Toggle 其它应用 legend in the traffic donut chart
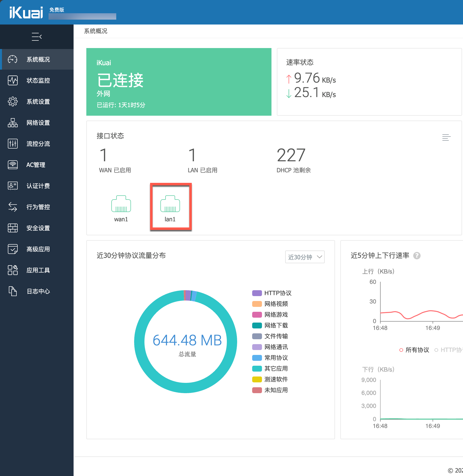This screenshot has width=463, height=476. pyautogui.click(x=270, y=369)
